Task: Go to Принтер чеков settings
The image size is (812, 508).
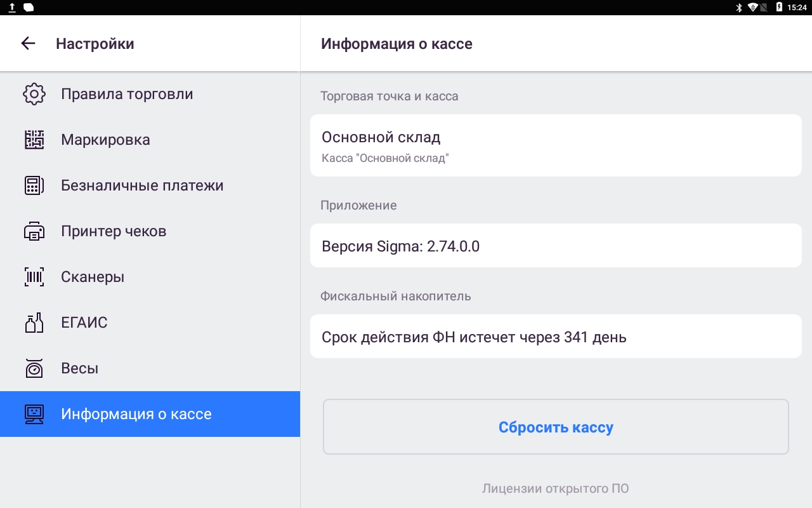Action: (x=150, y=231)
